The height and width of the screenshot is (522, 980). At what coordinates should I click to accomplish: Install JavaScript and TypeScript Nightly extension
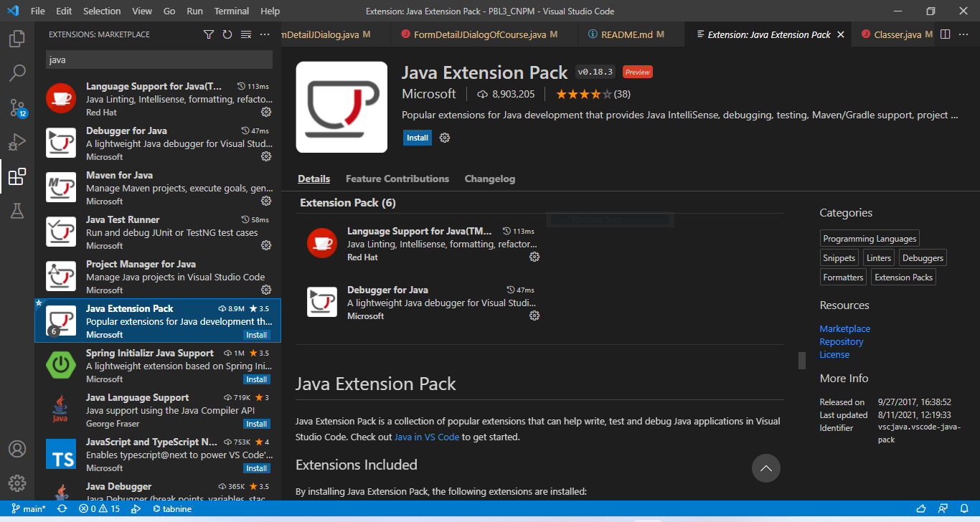tap(257, 468)
